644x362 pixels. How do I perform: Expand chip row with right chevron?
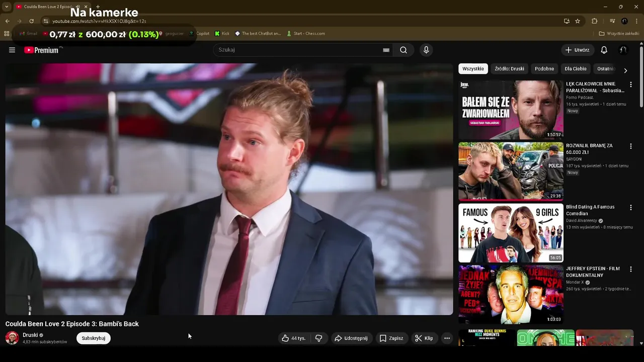(625, 70)
